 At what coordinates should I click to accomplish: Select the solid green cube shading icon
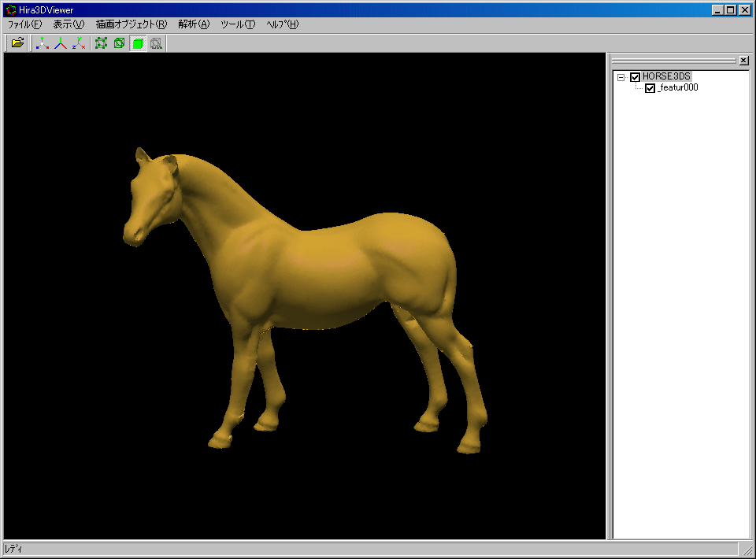tap(138, 43)
